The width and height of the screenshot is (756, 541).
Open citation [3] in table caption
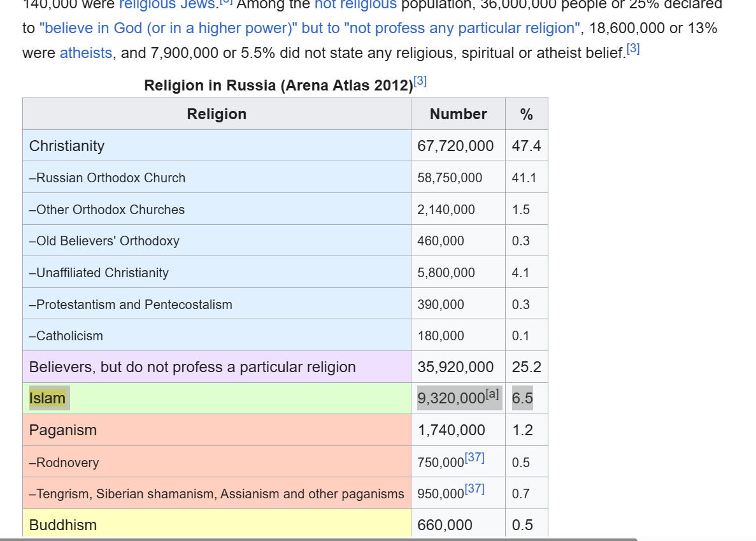420,81
